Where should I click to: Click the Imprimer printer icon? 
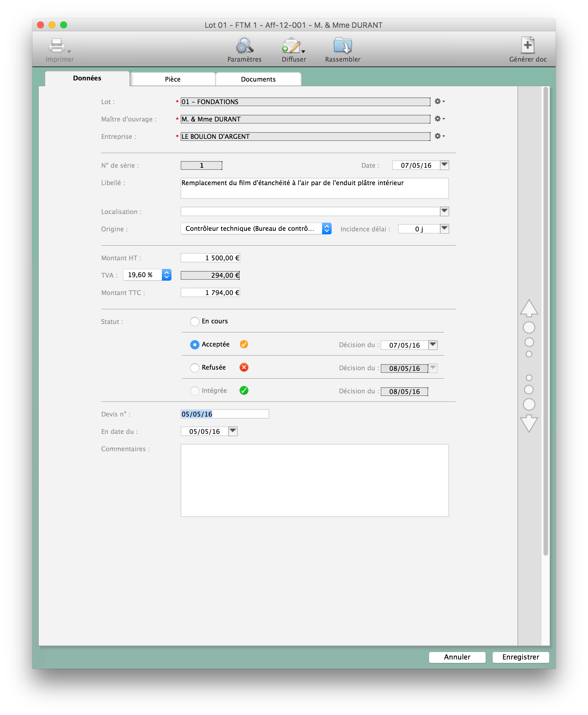coord(57,45)
